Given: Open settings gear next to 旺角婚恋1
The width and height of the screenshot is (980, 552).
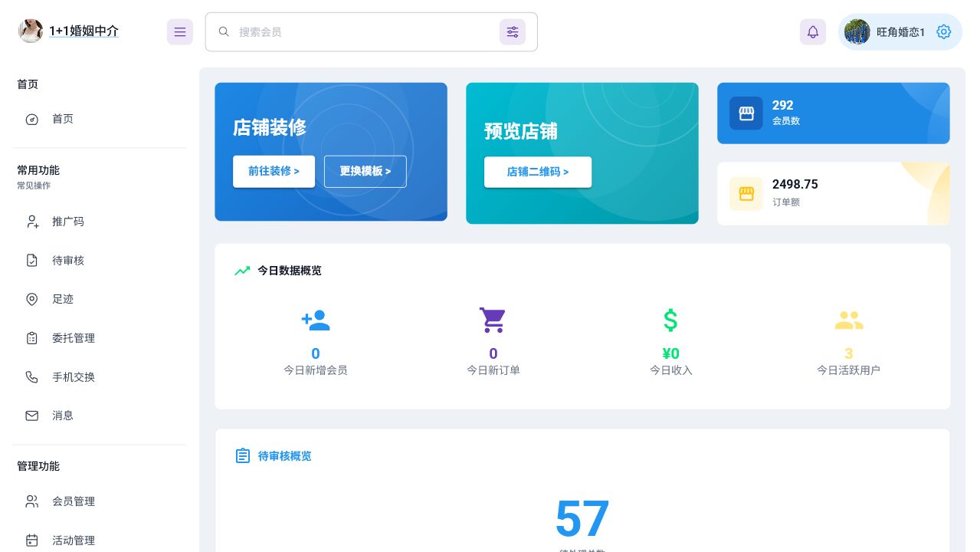Looking at the screenshot, I should pyautogui.click(x=944, y=31).
